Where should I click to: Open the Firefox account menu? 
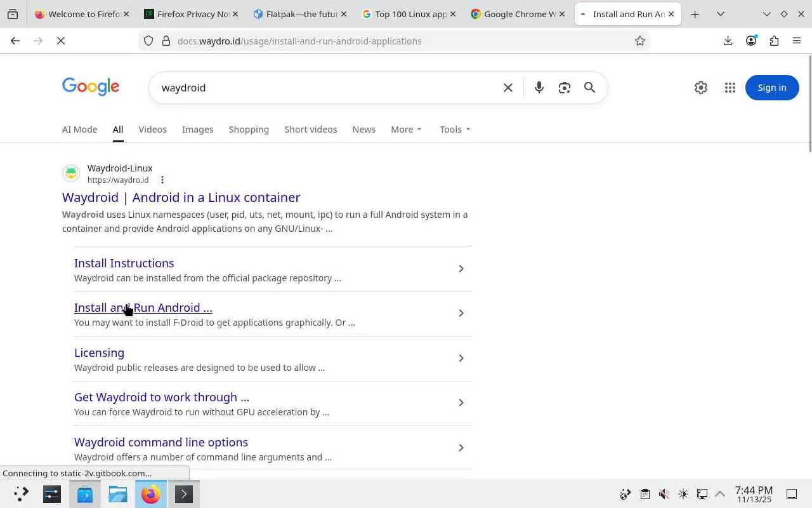tap(751, 41)
